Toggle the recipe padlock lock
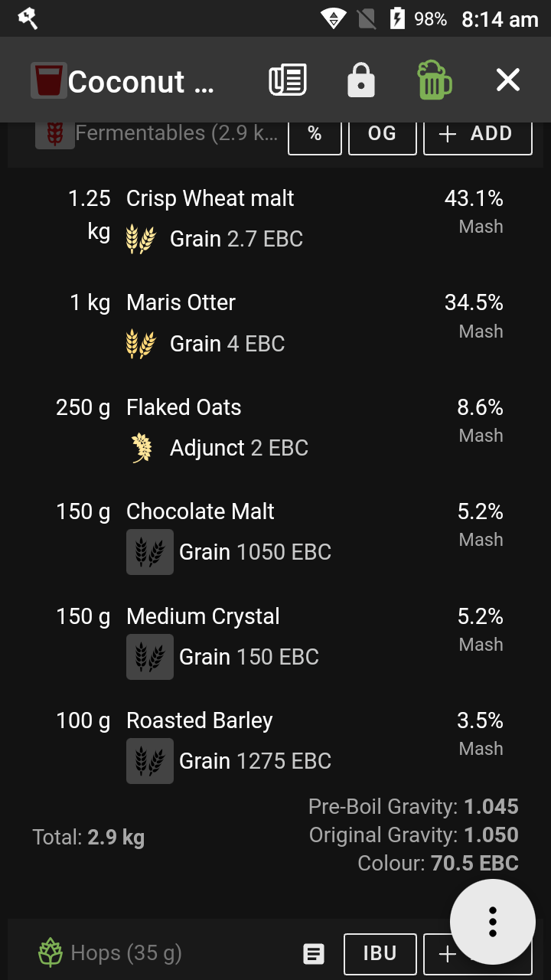Screen dimensions: 551x980 point(361,80)
